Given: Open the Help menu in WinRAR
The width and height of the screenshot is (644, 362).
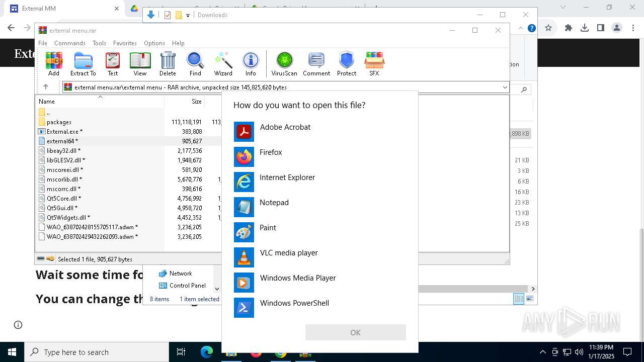Looking at the screenshot, I should pos(178,43).
